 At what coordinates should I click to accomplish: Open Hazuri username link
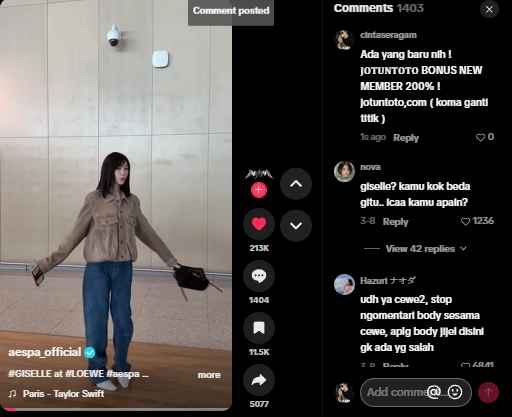tap(388, 281)
